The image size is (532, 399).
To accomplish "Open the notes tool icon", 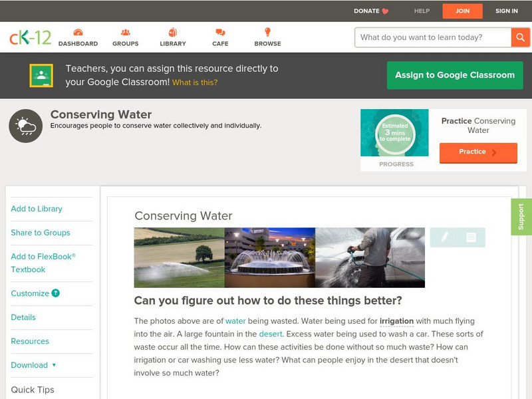I will [x=471, y=237].
